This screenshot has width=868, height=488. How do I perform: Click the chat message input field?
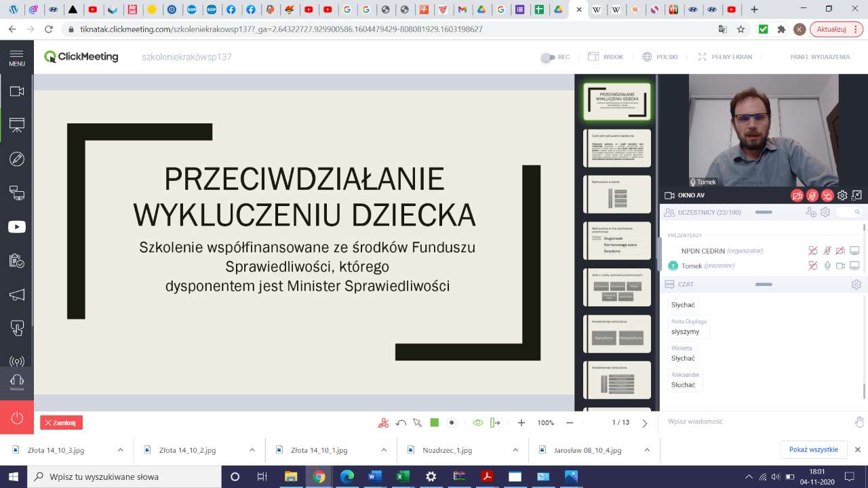(756, 422)
